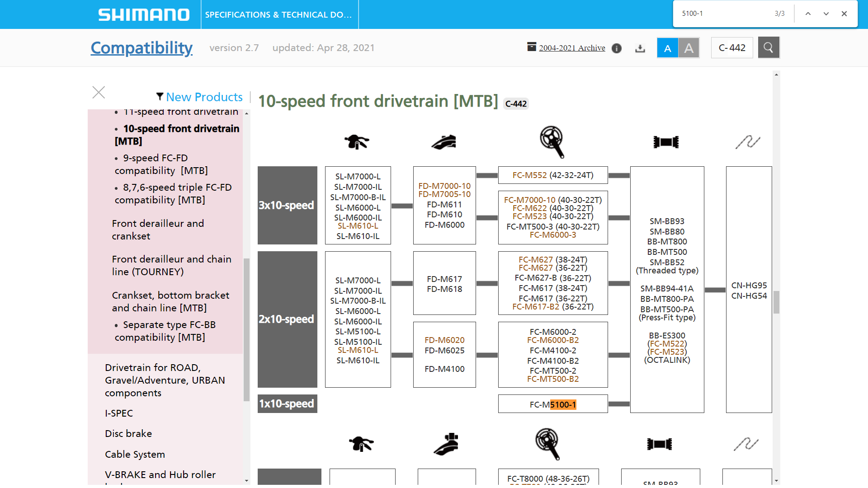Click the New Products filter funnel icon

point(160,97)
